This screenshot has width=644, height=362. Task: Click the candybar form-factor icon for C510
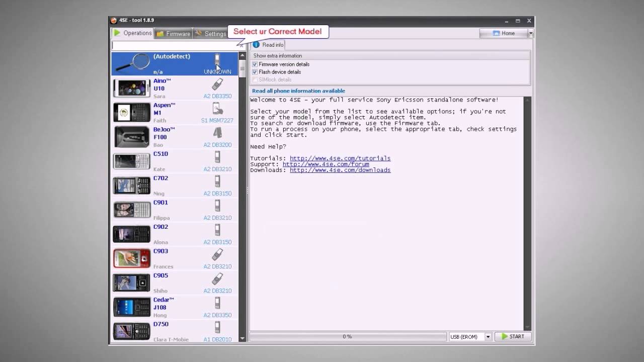(x=217, y=157)
